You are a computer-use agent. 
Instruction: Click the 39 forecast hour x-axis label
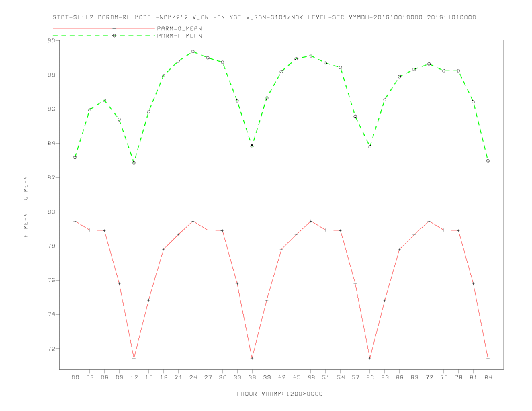click(267, 377)
